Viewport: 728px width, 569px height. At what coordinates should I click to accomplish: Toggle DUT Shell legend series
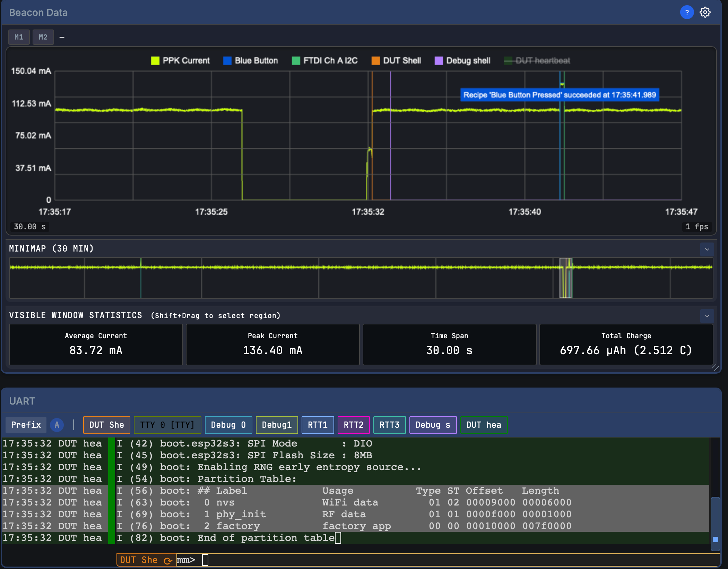[x=396, y=61]
